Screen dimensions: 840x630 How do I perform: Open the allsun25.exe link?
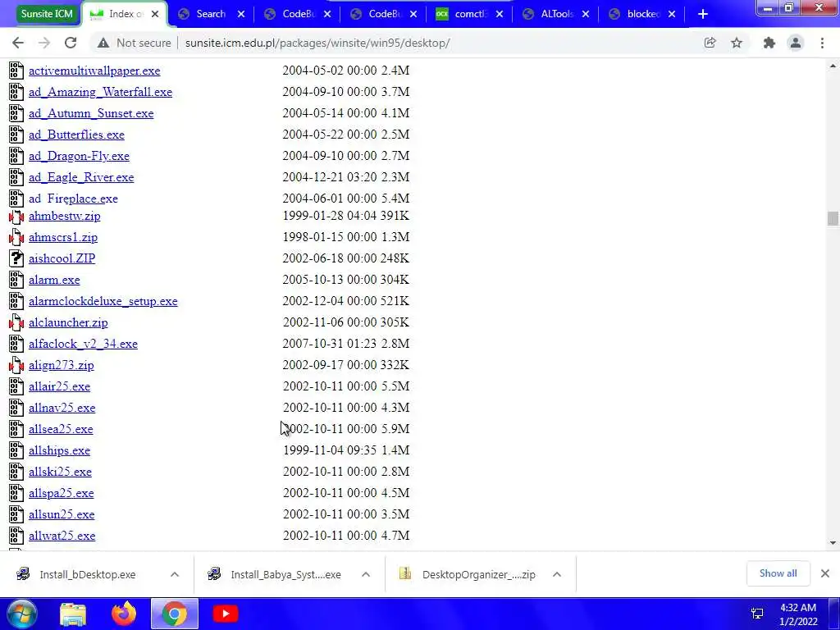[62, 515]
